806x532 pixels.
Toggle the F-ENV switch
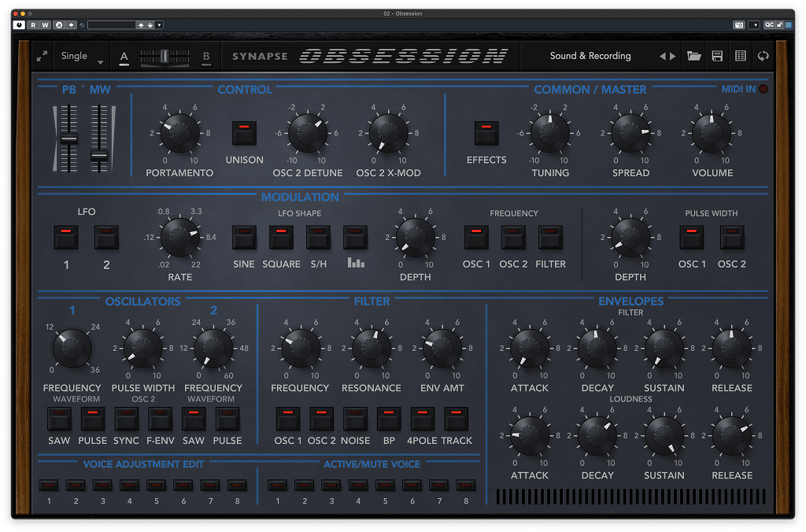[161, 419]
